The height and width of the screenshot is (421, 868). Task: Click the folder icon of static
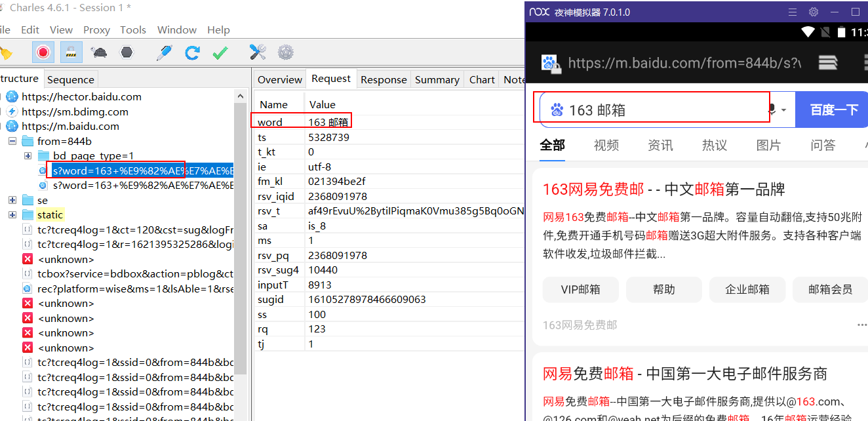(28, 214)
